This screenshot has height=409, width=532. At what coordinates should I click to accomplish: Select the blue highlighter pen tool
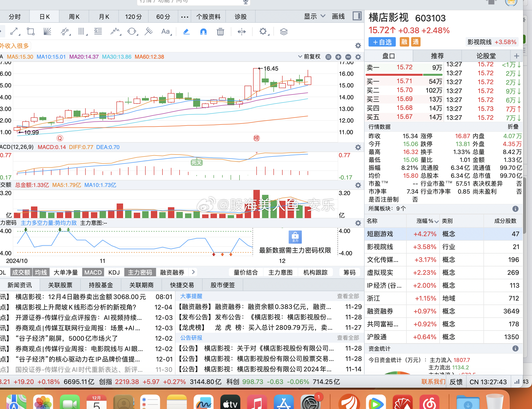pyautogui.click(x=186, y=31)
